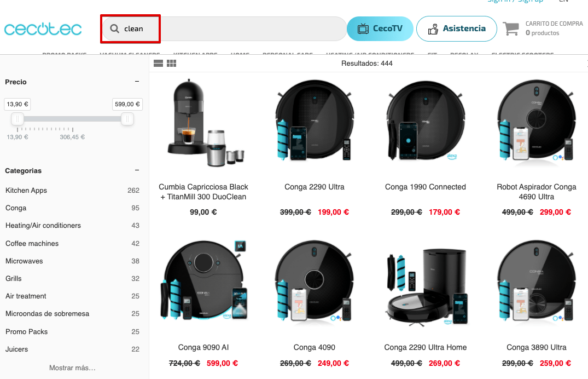This screenshot has width=588, height=379.
Task: Click the search magnifier icon
Action: click(x=114, y=29)
